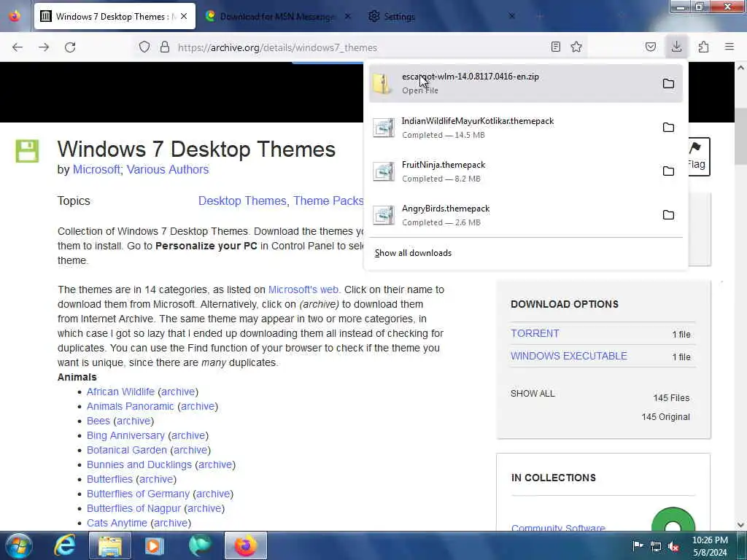The height and width of the screenshot is (560, 747).
Task: Open the Firefox hamburger menu
Action: 729,47
